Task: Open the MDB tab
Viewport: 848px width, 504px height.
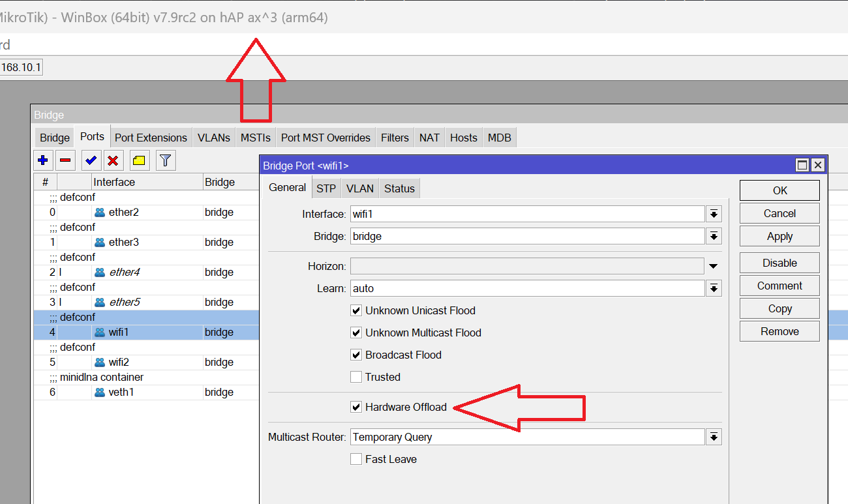Action: click(x=500, y=138)
